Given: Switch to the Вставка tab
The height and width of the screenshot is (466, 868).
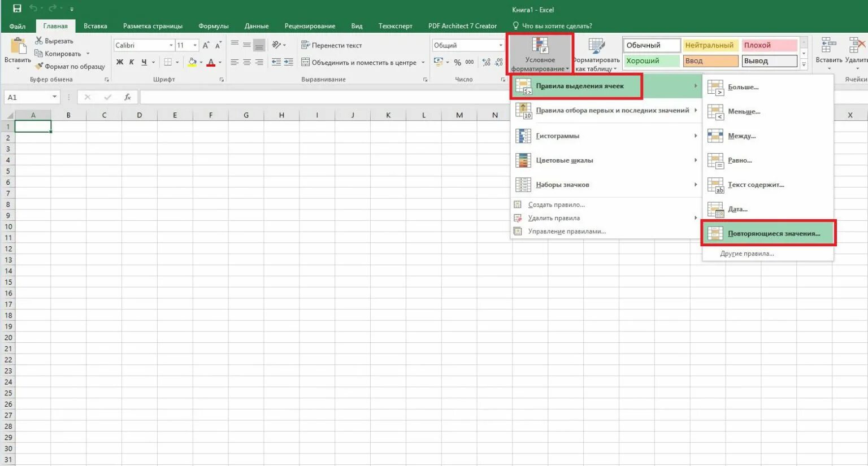Looking at the screenshot, I should [x=96, y=26].
